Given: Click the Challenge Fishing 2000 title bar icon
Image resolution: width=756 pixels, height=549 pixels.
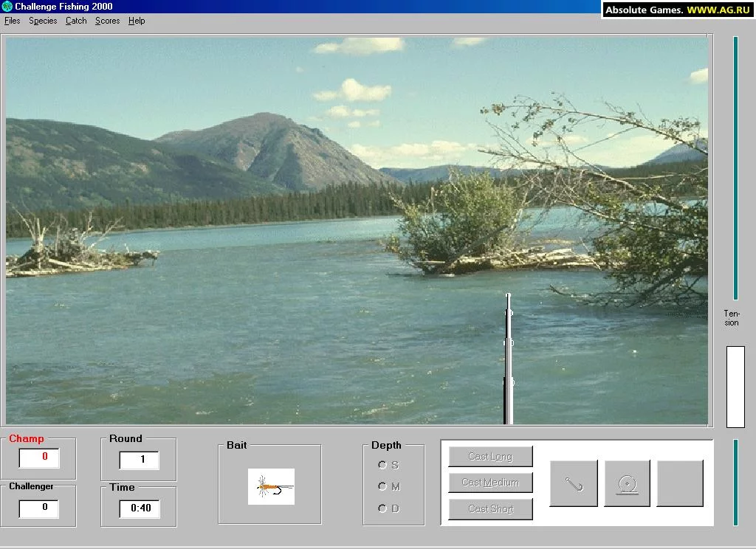Looking at the screenshot, I should click(x=7, y=6).
